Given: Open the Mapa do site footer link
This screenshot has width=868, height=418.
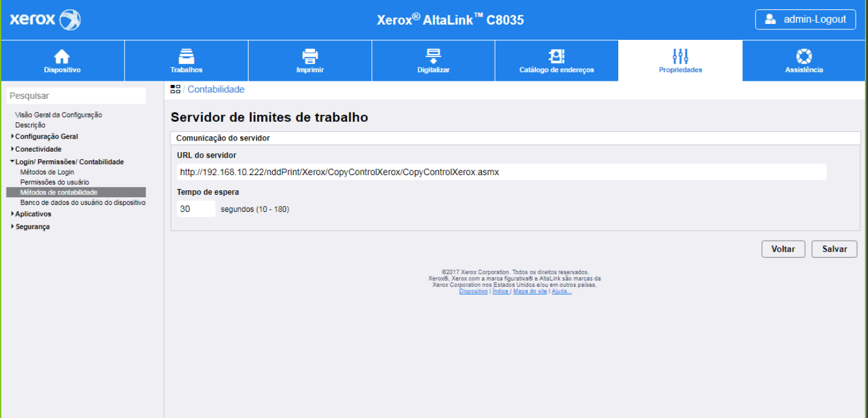Looking at the screenshot, I should [530, 292].
